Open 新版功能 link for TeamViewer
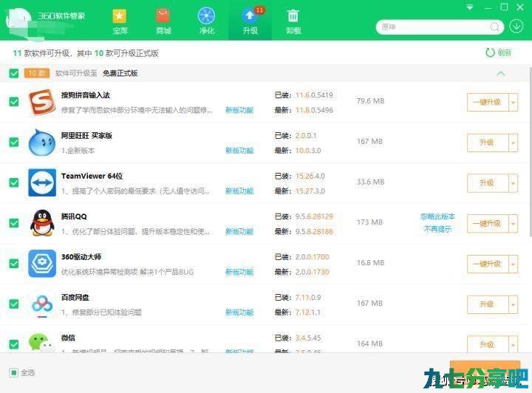Viewport: 532px width, 393px height. point(239,191)
